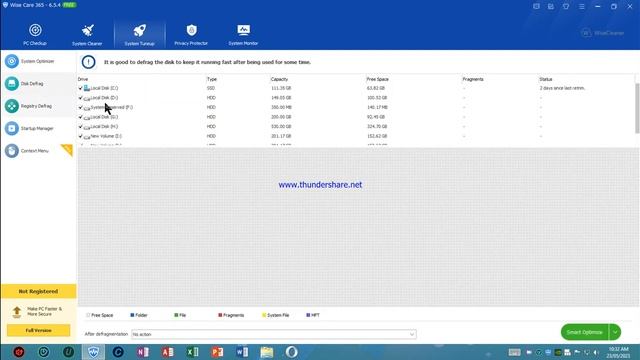Open Excel from the taskbar
640x360 pixels.
click(x=193, y=352)
